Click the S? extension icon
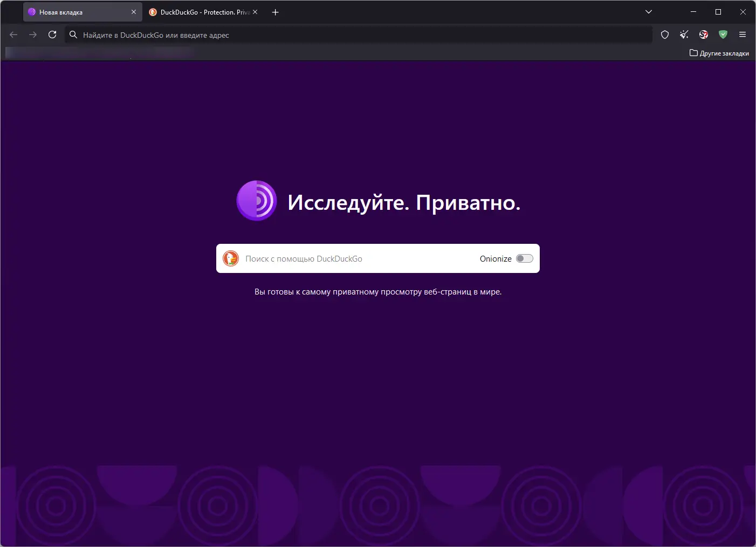This screenshot has height=547, width=756. tap(703, 35)
